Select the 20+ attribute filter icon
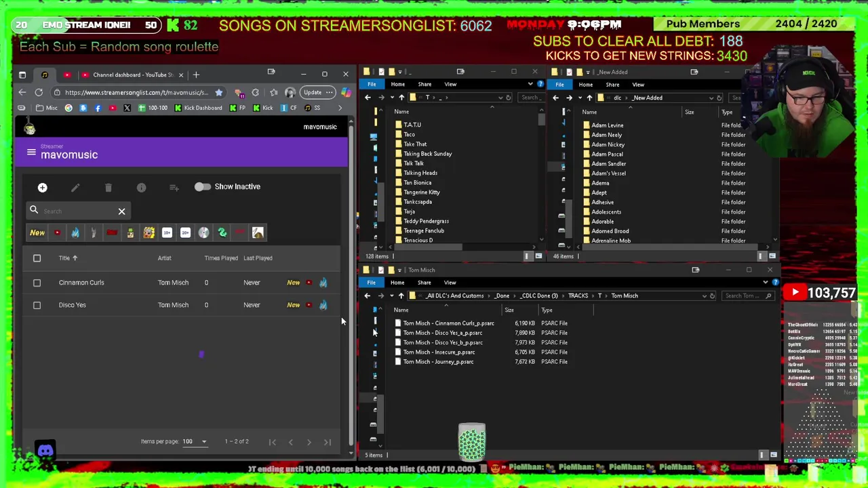The image size is (868, 488). click(x=185, y=233)
